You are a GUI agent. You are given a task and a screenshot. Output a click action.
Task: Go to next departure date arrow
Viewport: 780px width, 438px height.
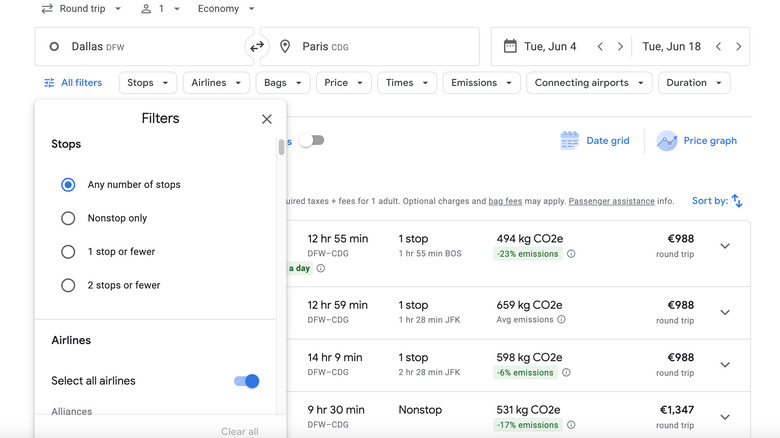pyautogui.click(x=621, y=46)
